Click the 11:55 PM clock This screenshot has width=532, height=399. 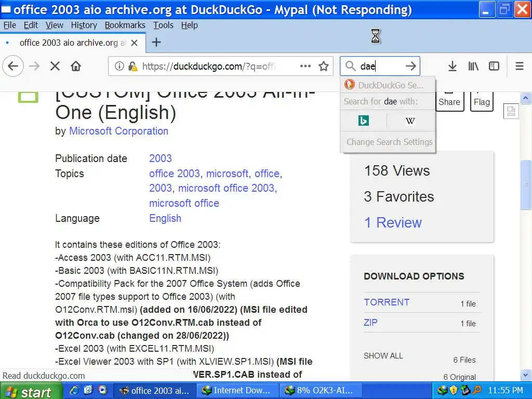pyautogui.click(x=506, y=391)
